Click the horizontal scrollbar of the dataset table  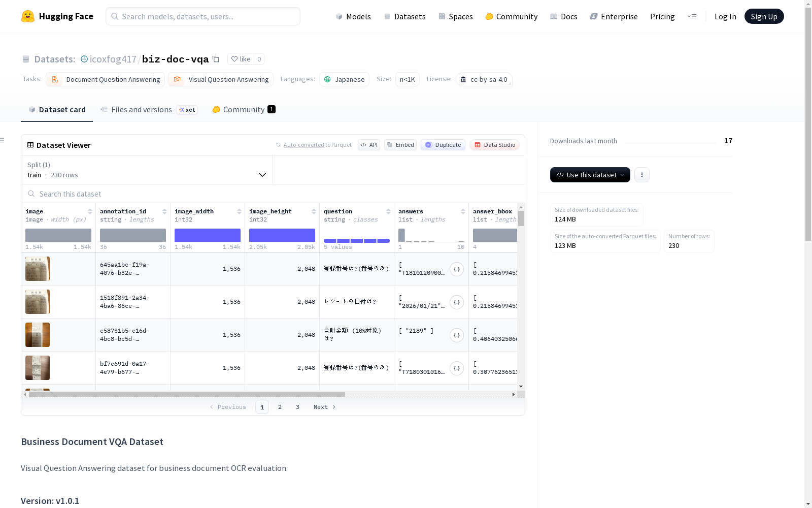click(x=187, y=394)
